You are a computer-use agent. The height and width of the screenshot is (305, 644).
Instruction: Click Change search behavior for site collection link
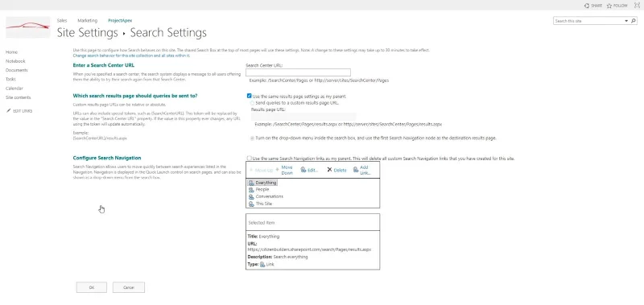pos(131,56)
